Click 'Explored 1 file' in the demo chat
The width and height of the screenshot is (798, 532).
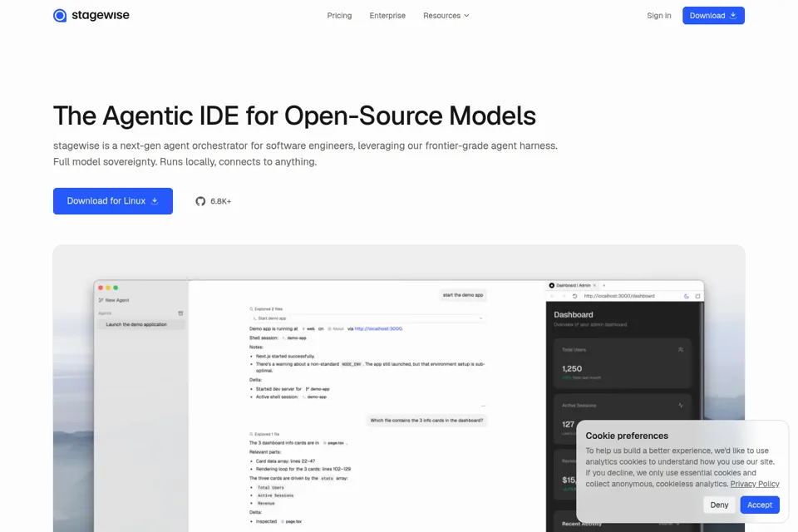click(264, 434)
